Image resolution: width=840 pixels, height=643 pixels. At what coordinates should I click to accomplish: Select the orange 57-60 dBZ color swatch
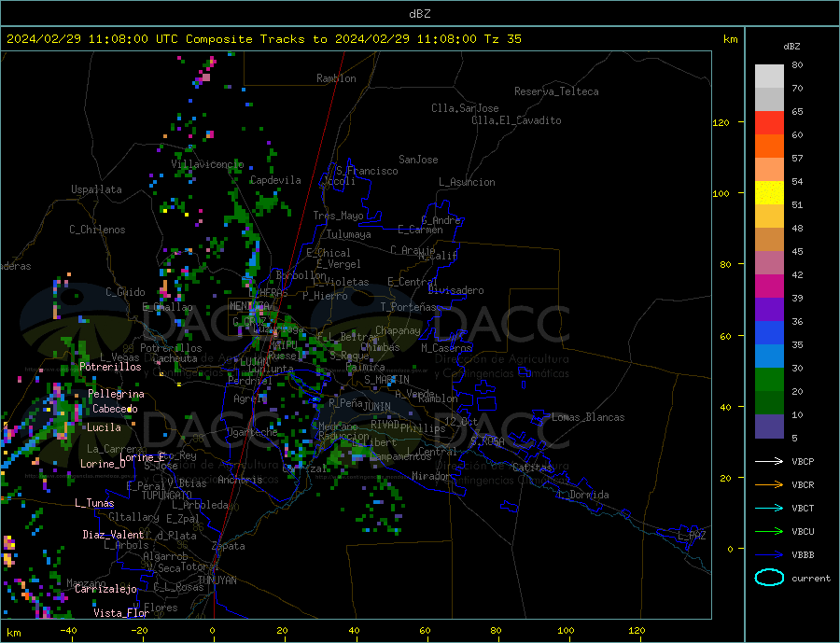[x=769, y=147]
